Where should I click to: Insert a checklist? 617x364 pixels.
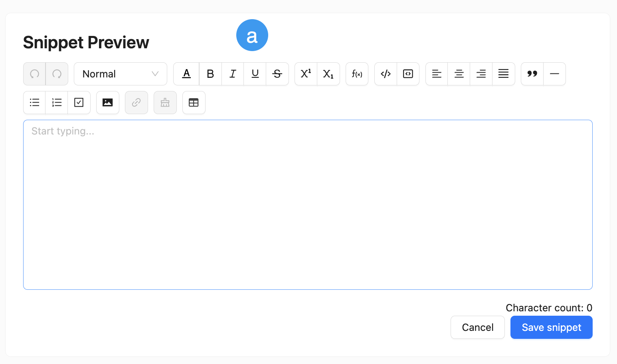click(79, 103)
